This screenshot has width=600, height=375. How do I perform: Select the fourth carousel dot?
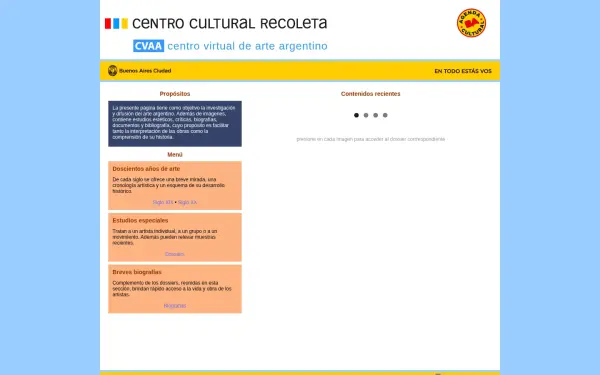tap(385, 115)
